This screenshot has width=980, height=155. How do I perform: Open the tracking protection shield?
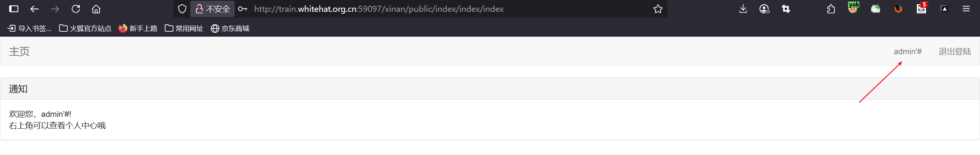(x=182, y=9)
